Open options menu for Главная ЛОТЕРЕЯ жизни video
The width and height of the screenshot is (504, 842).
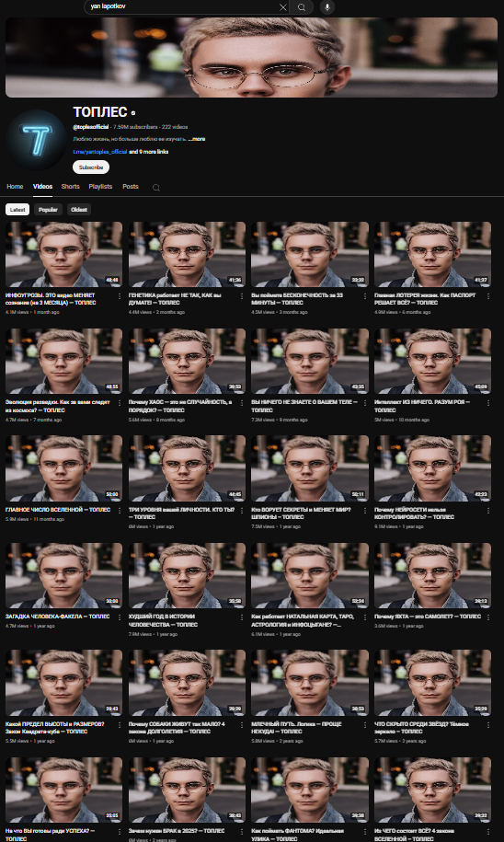tap(488, 296)
